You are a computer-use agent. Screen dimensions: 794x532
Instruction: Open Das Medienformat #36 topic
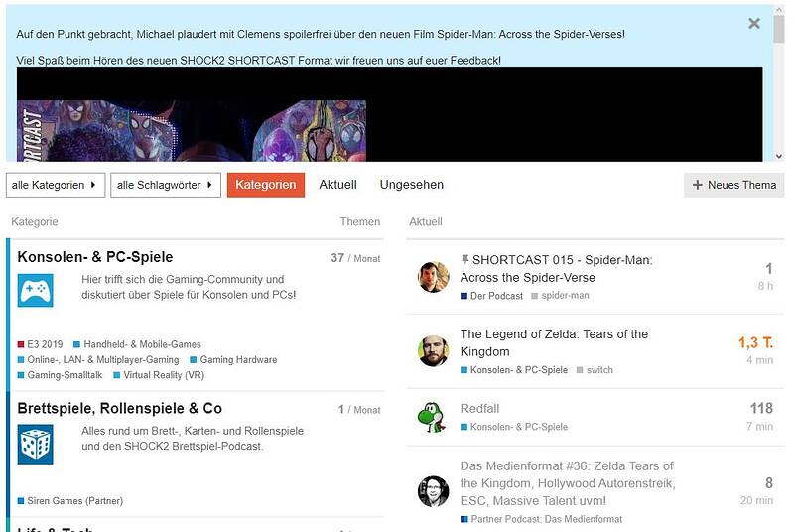pyautogui.click(x=568, y=483)
